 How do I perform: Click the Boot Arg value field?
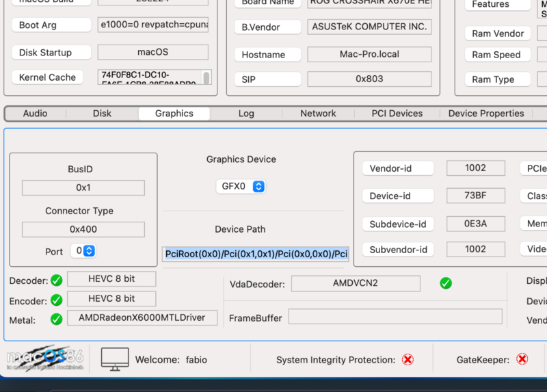point(152,25)
